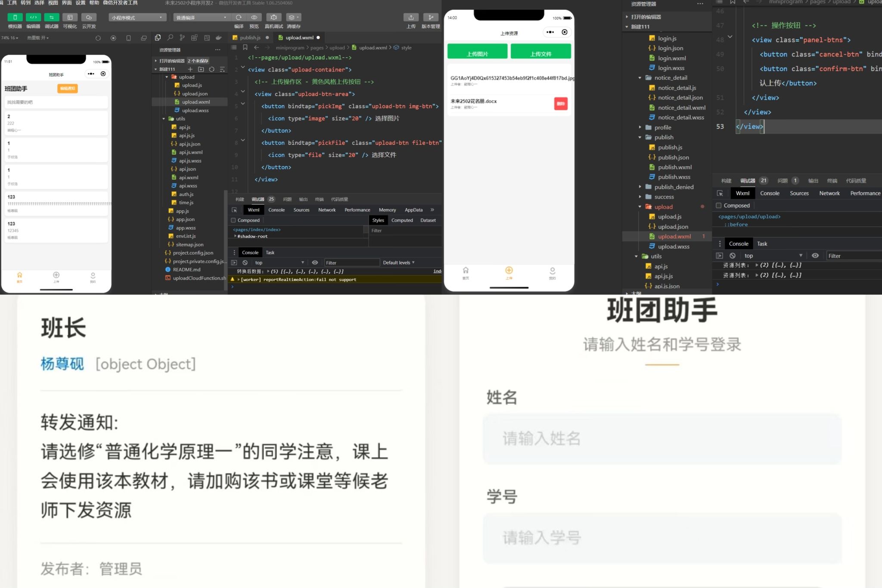
Task: Toggle the Composed checkbox in the right debugger
Action: click(x=718, y=205)
